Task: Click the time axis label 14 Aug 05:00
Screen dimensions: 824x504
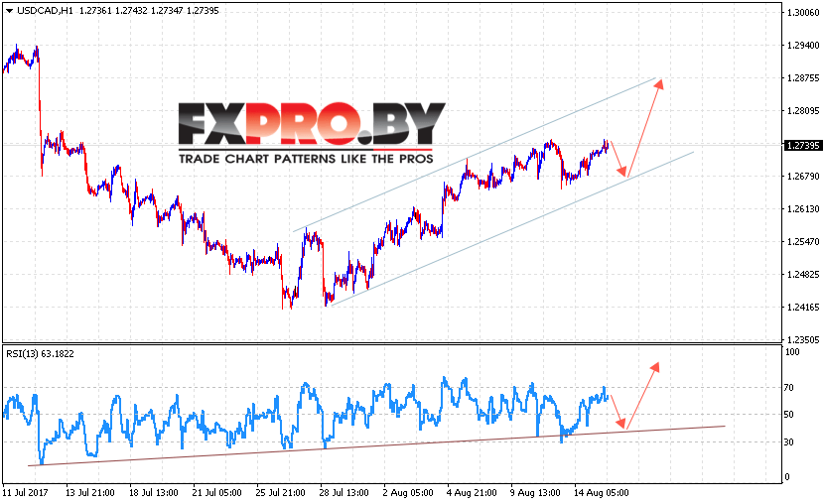Action: coord(602,493)
